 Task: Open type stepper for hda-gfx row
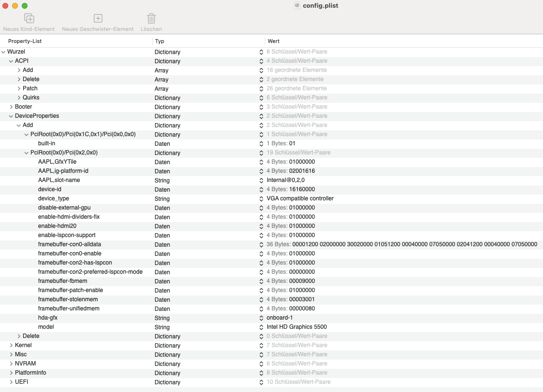(x=261, y=318)
